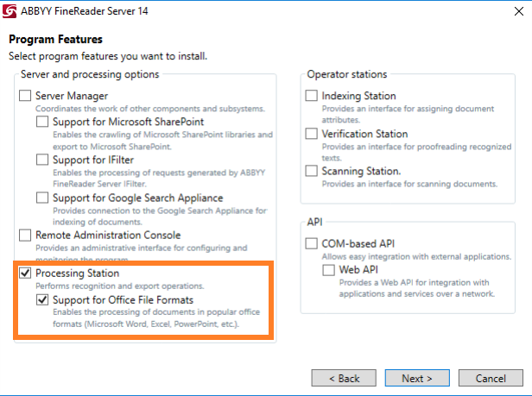
Task: Click the Processing Station label text
Action: [78, 273]
